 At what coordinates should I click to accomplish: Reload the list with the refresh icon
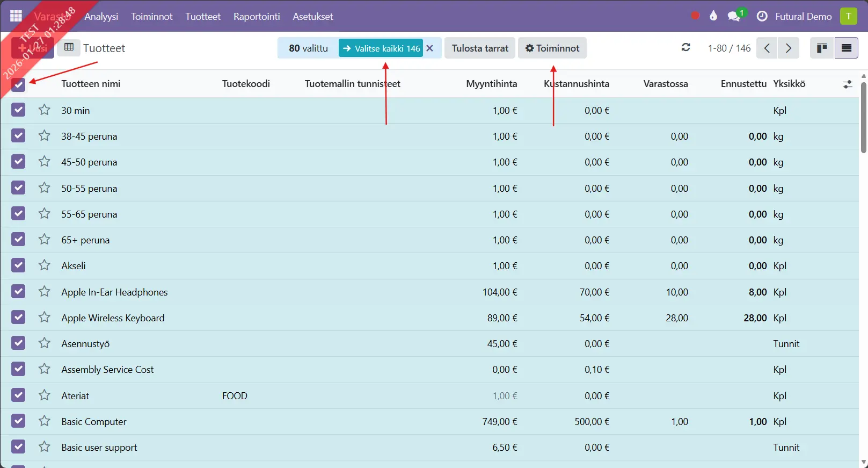point(685,48)
